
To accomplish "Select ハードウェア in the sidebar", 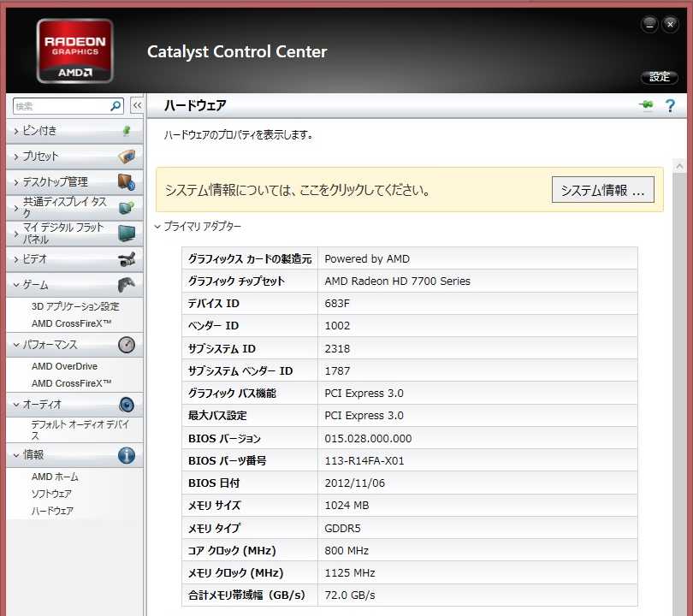I will click(52, 511).
